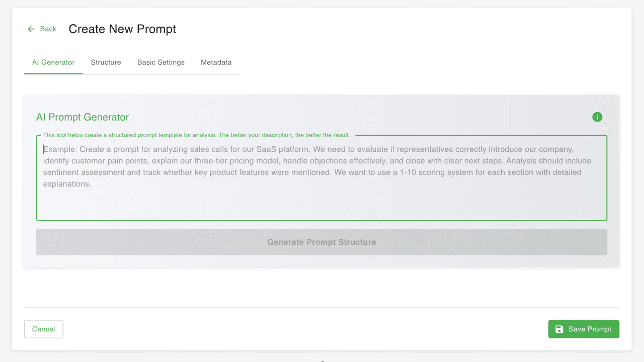The width and height of the screenshot is (644, 362).
Task: Switch to the Structure tab
Action: click(x=106, y=62)
